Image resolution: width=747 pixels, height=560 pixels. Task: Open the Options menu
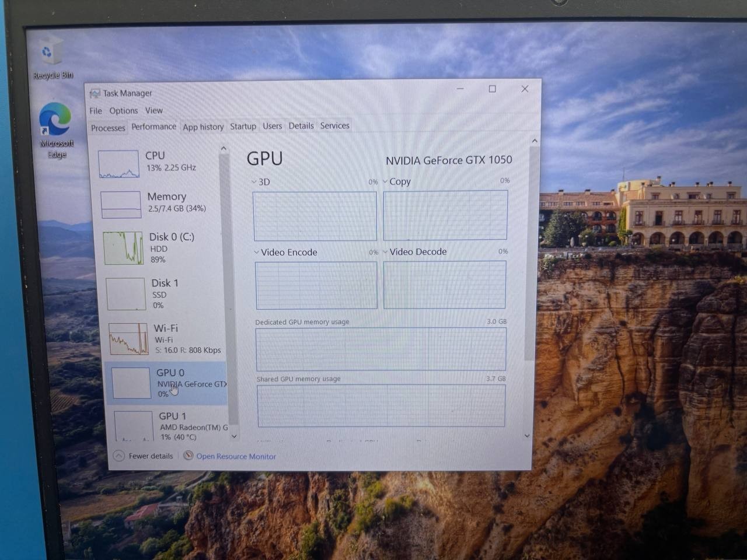click(x=124, y=111)
